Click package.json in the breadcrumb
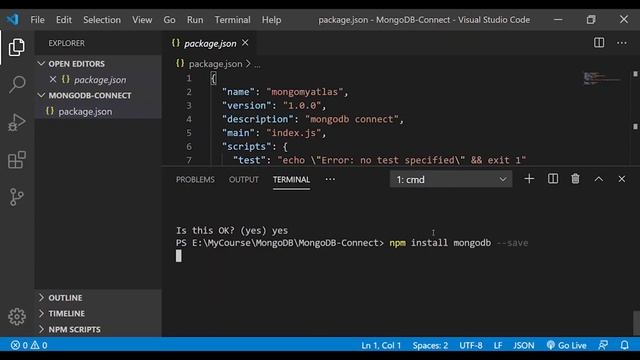640x360 pixels. tap(215, 64)
